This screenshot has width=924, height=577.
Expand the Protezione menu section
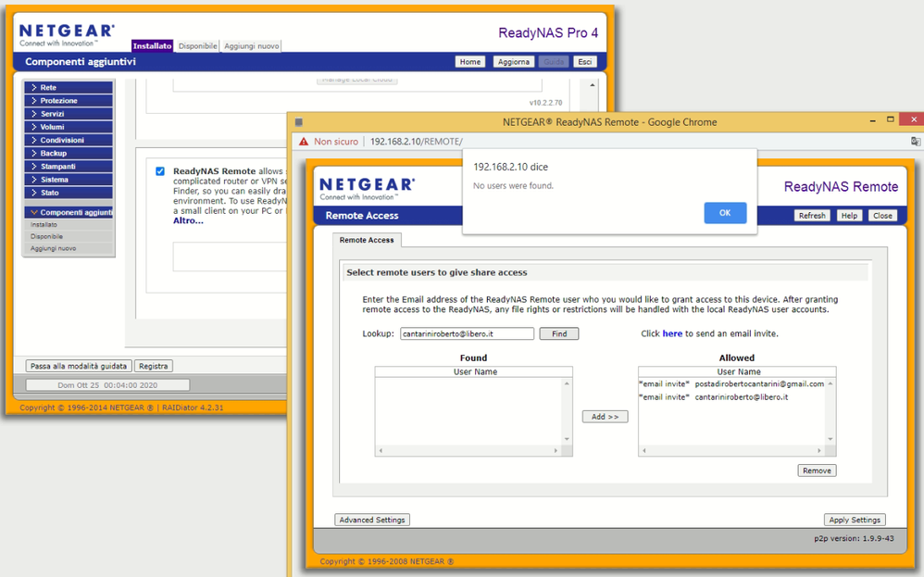tap(69, 101)
